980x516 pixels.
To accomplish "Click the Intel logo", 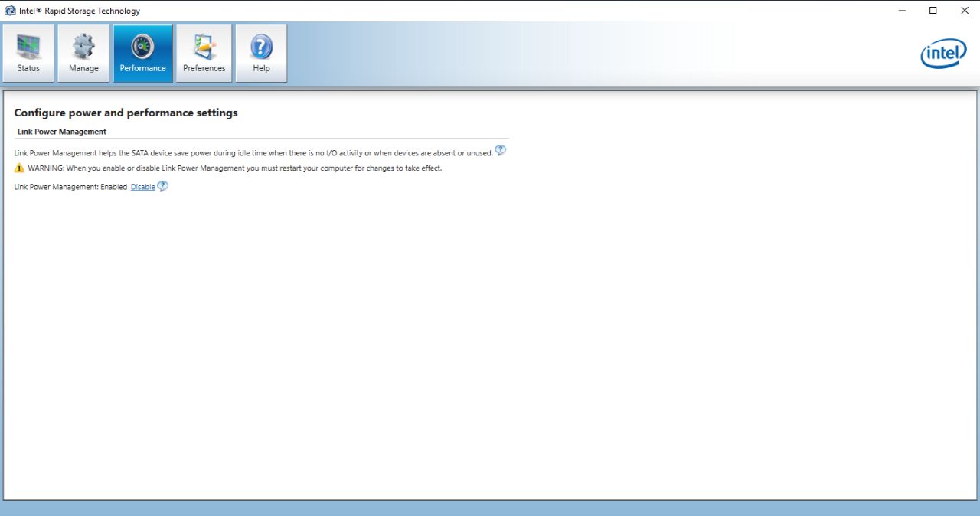I will point(943,53).
